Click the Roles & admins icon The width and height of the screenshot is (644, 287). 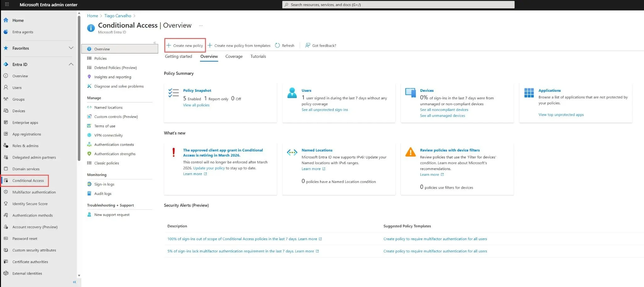pos(6,146)
